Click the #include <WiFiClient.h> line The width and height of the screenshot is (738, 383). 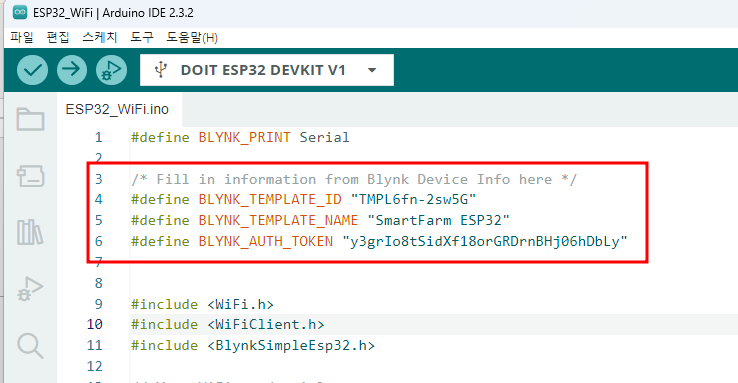click(x=228, y=324)
